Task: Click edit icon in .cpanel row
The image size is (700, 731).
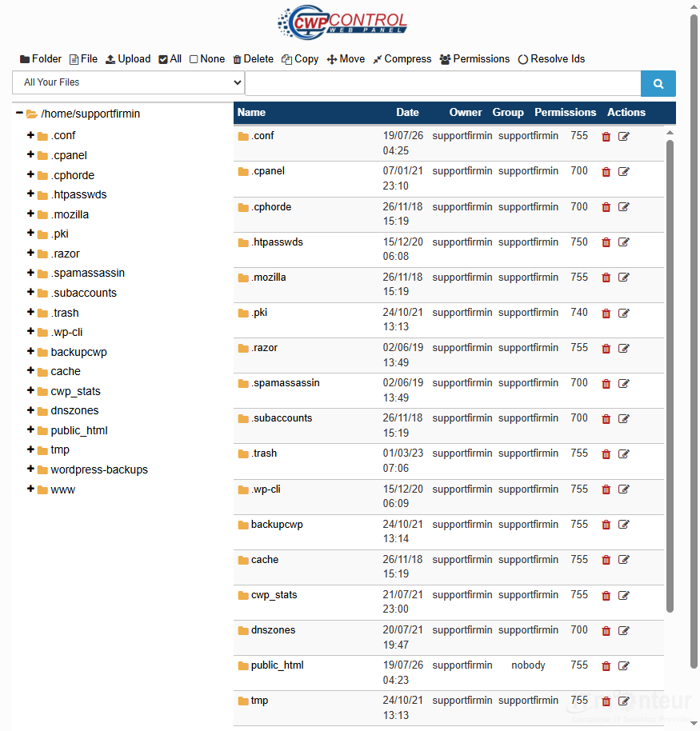Action: 623,172
